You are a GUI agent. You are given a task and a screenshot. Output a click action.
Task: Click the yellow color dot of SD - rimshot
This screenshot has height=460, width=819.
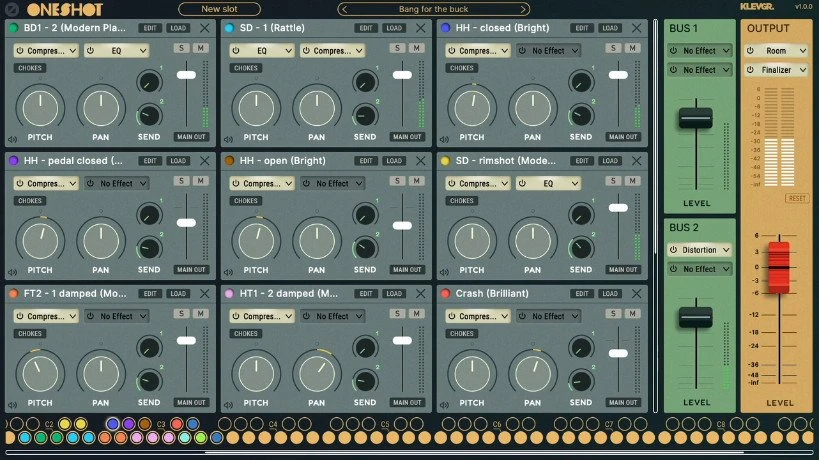445,161
